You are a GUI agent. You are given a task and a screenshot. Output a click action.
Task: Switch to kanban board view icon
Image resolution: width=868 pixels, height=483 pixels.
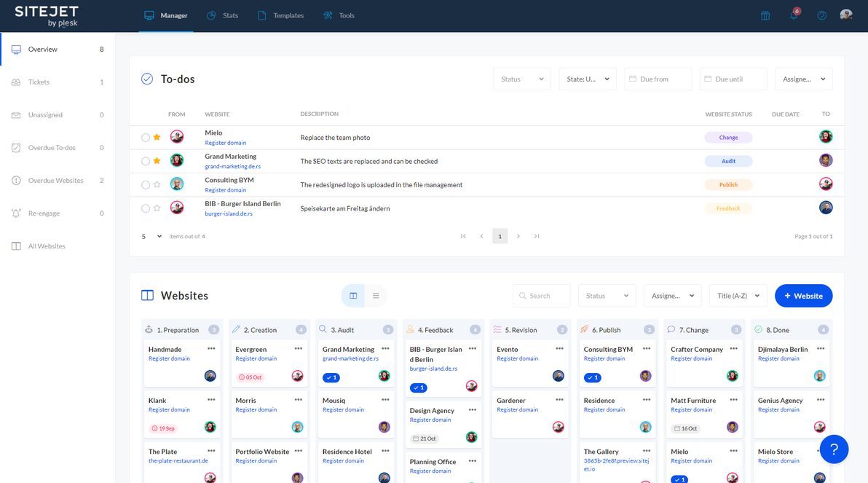tap(352, 296)
